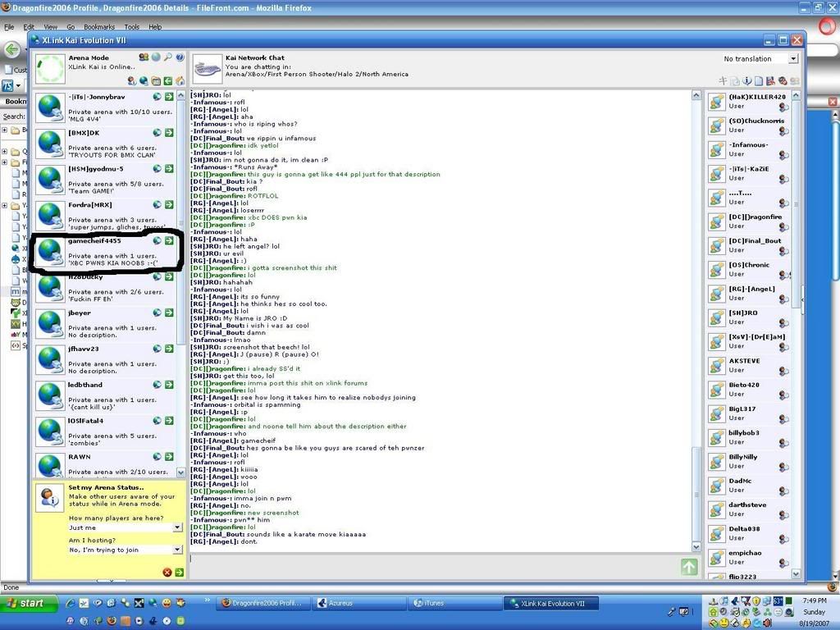Image resolution: width=840 pixels, height=630 pixels.
Task: Select the RAWN arena entry
Action: pos(105,464)
